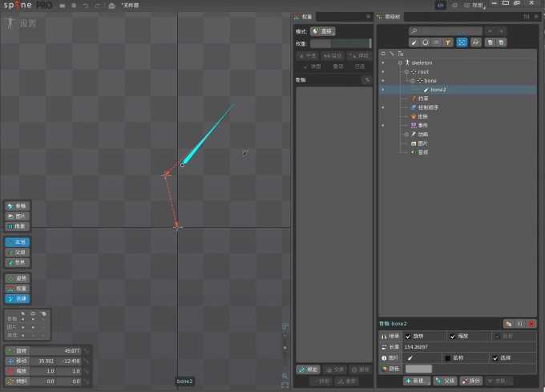Enable the 本地 (local) axes toggle

[18, 242]
